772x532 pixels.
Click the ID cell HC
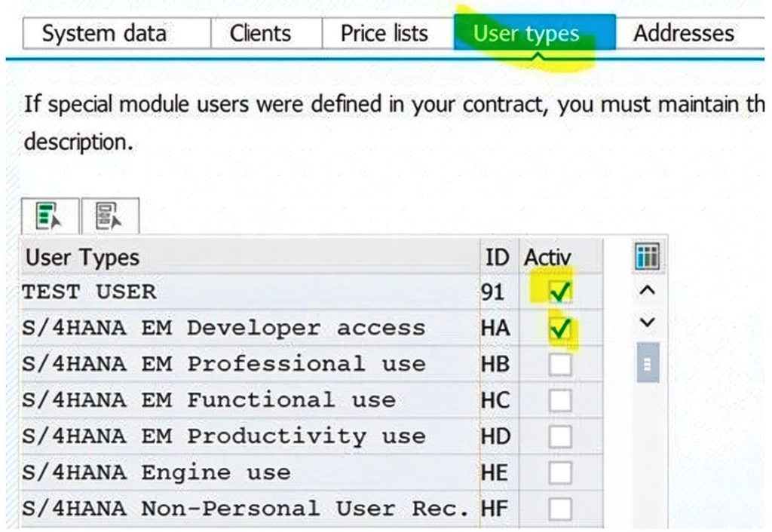499,401
